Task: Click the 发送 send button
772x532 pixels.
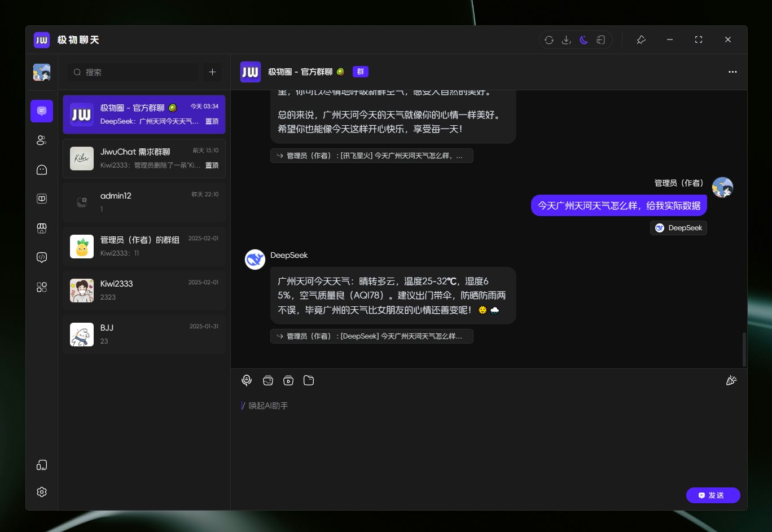Action: [713, 495]
